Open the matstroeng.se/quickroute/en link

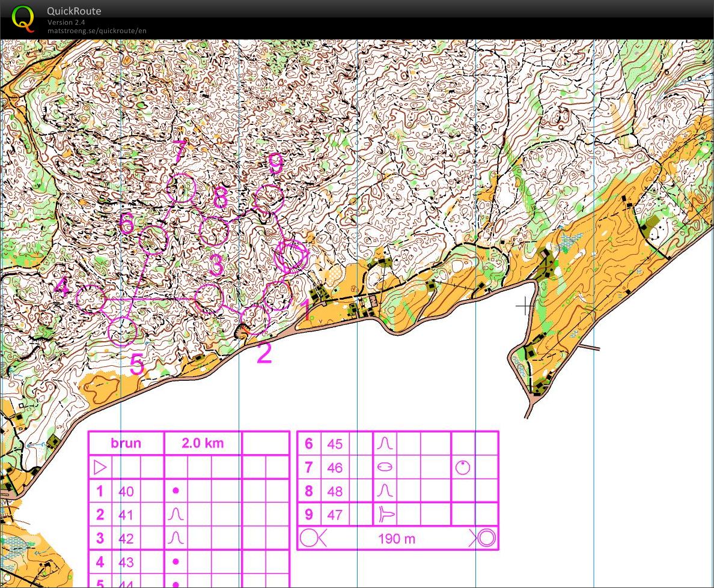(97, 31)
